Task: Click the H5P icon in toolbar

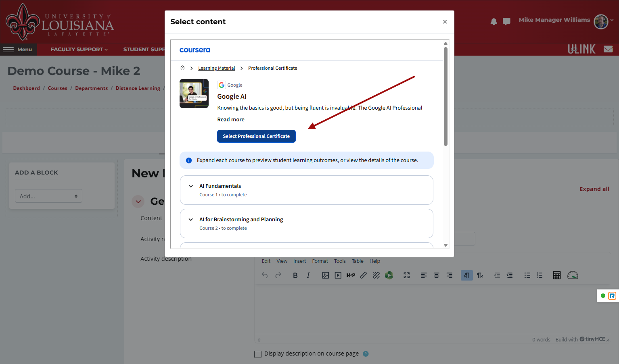Action: click(x=351, y=275)
